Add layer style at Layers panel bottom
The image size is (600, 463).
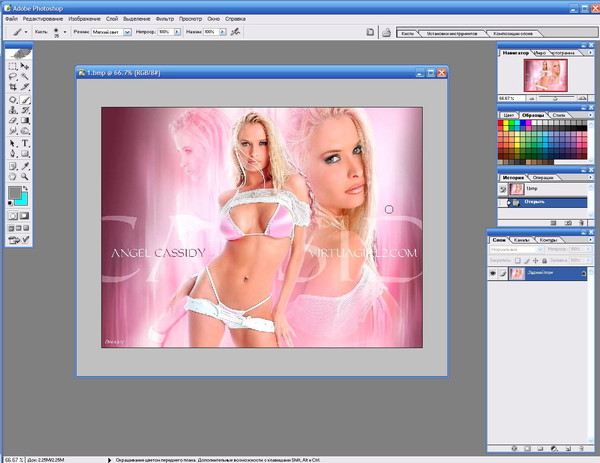coord(514,448)
